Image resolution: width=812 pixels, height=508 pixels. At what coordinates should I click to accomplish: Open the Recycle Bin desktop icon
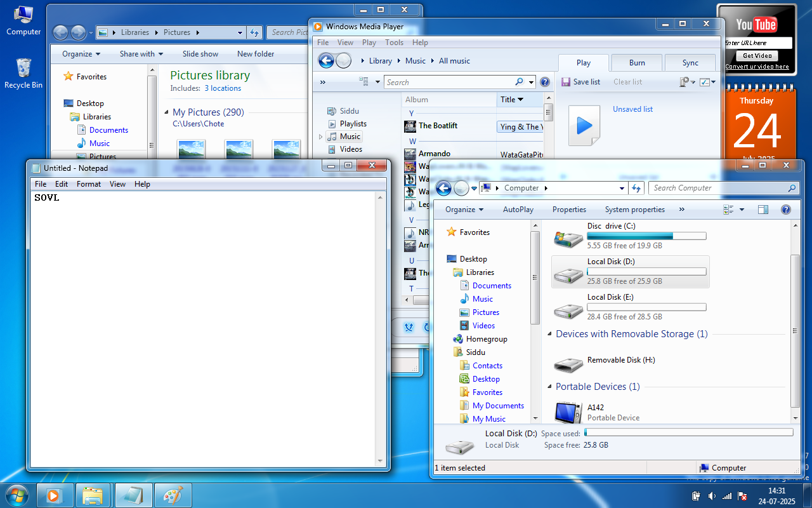[23, 73]
